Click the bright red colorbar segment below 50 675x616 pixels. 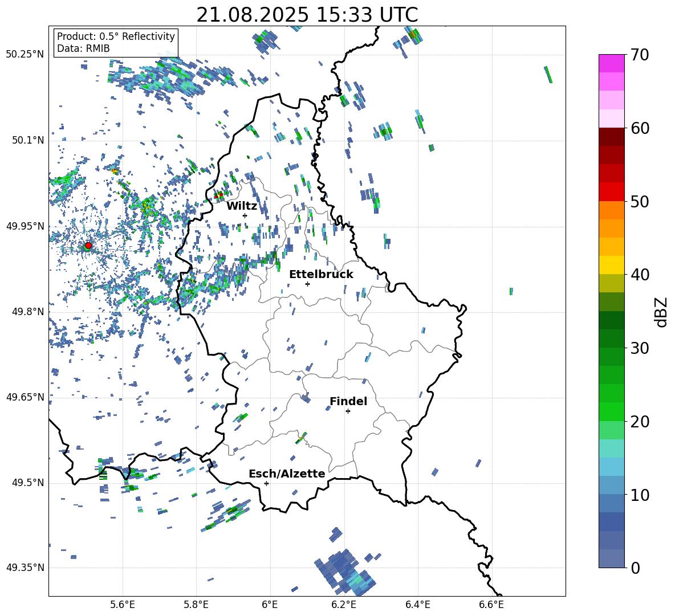[612, 192]
